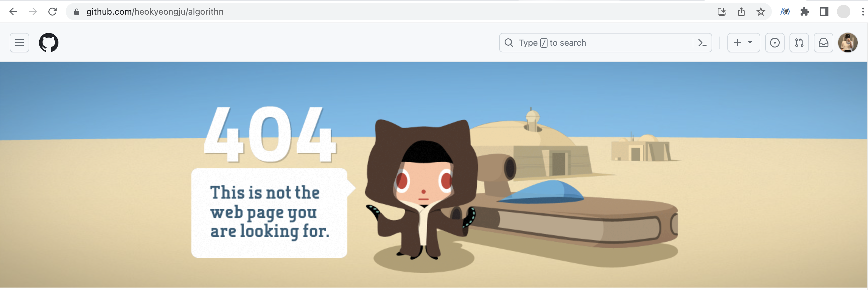Open the Pull requests icon in header
Viewport: 868px width, 290px height.
[799, 43]
